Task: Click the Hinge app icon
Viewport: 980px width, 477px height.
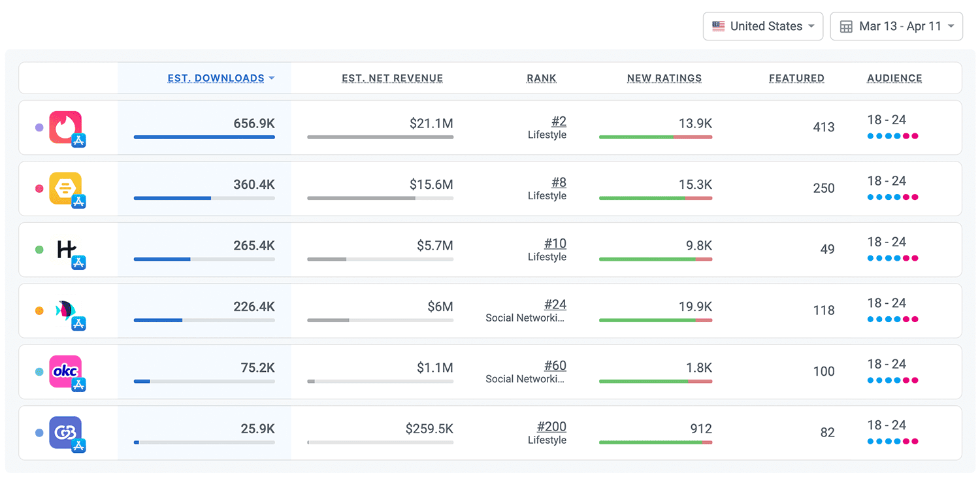Action: click(65, 249)
